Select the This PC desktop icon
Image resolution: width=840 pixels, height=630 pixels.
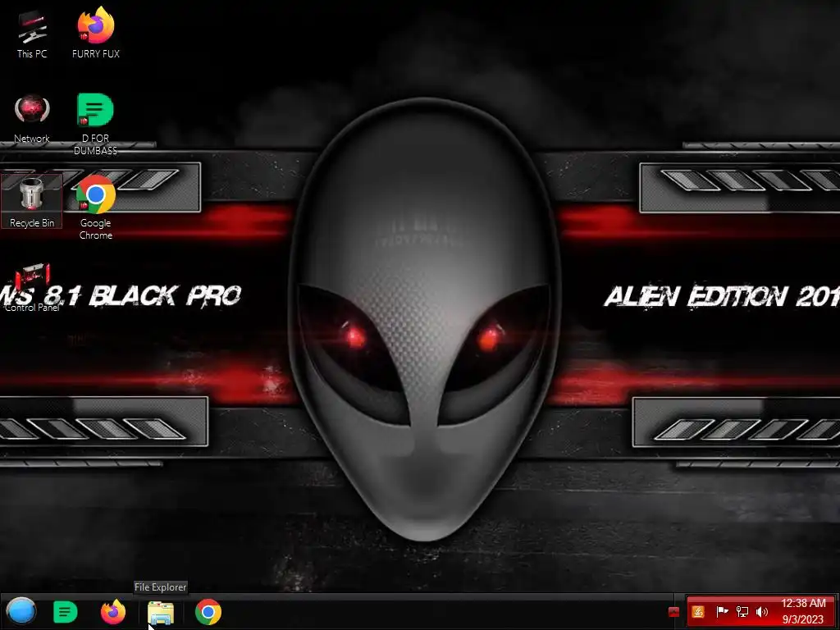(32, 33)
